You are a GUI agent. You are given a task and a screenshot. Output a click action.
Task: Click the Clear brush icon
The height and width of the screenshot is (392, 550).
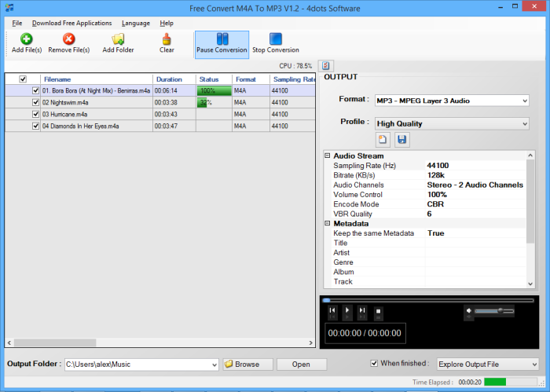pos(167,38)
